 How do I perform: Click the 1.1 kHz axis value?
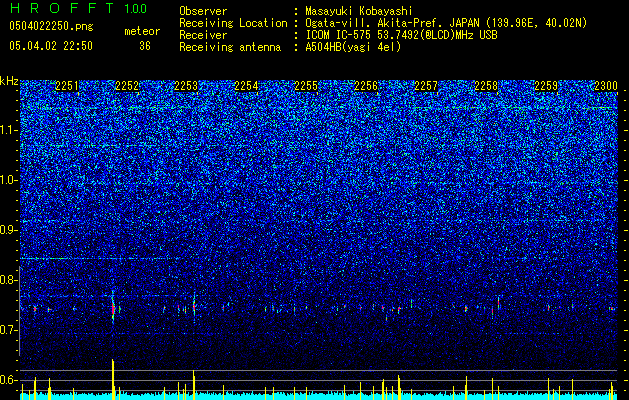click(9, 130)
